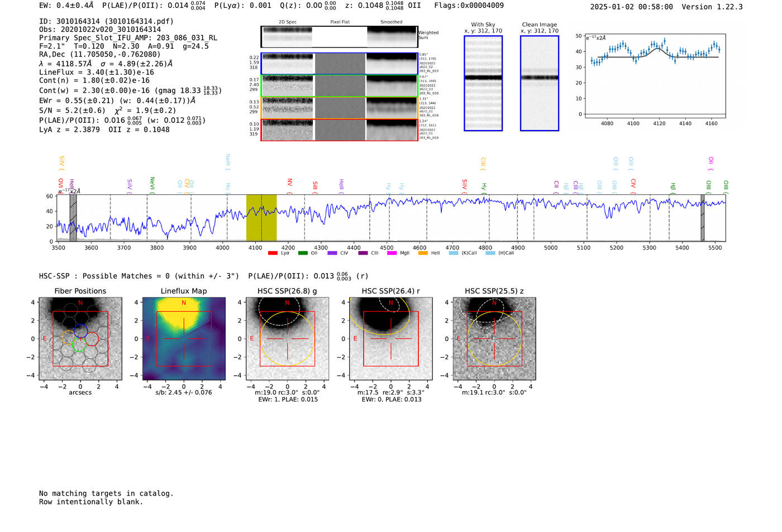The width and height of the screenshot is (782, 532).
Task: Click the green NeVI line label
Action: 152,185
